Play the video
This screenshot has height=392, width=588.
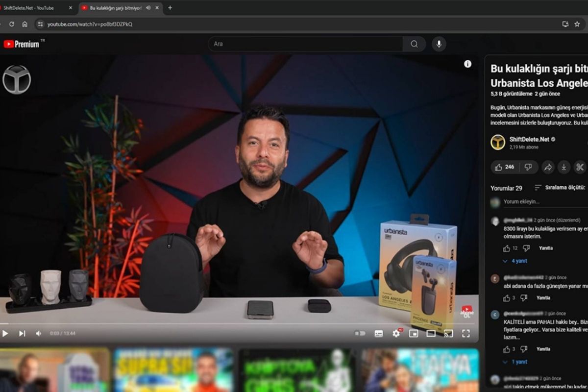tap(5, 333)
